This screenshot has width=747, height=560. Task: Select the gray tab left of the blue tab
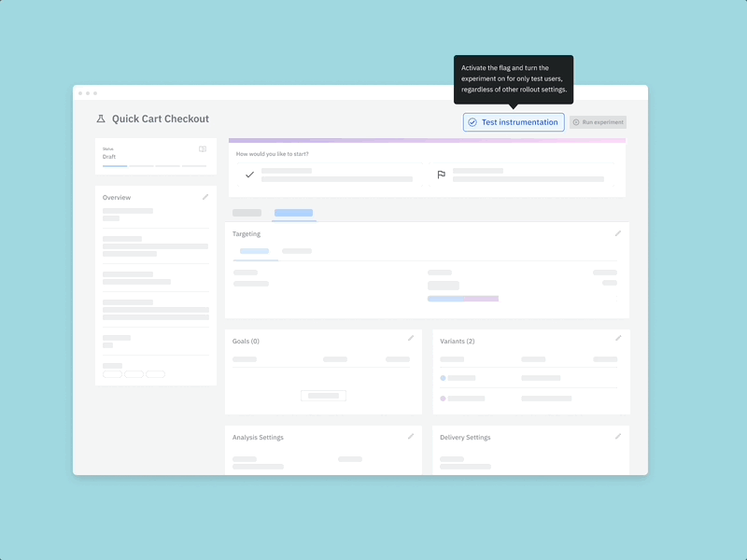pos(247,212)
